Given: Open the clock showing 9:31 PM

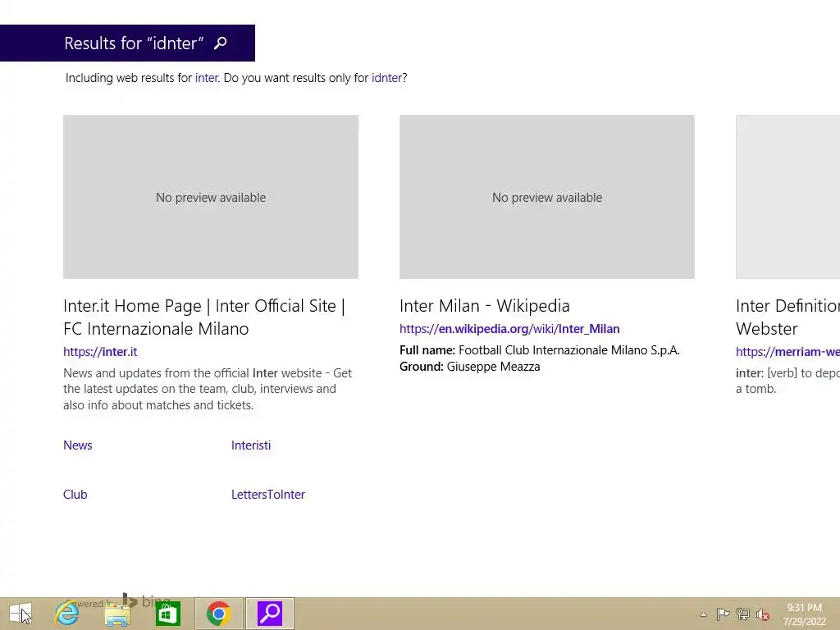Looking at the screenshot, I should coord(805,614).
